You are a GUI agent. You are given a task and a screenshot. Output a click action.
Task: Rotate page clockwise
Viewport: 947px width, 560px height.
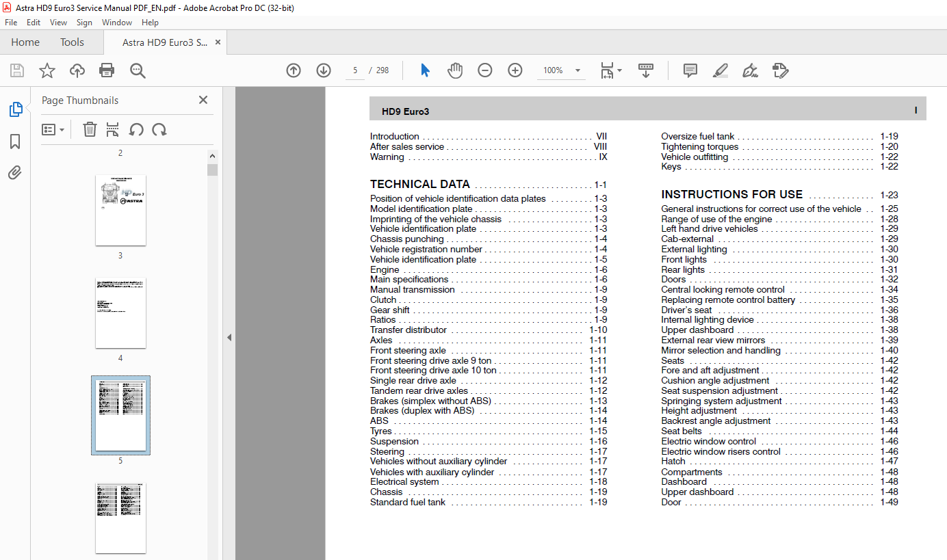[x=159, y=129]
